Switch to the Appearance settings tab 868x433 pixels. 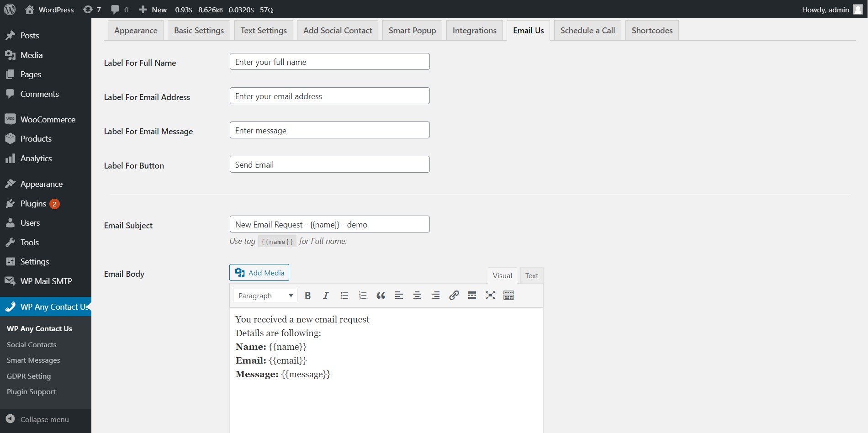136,31
